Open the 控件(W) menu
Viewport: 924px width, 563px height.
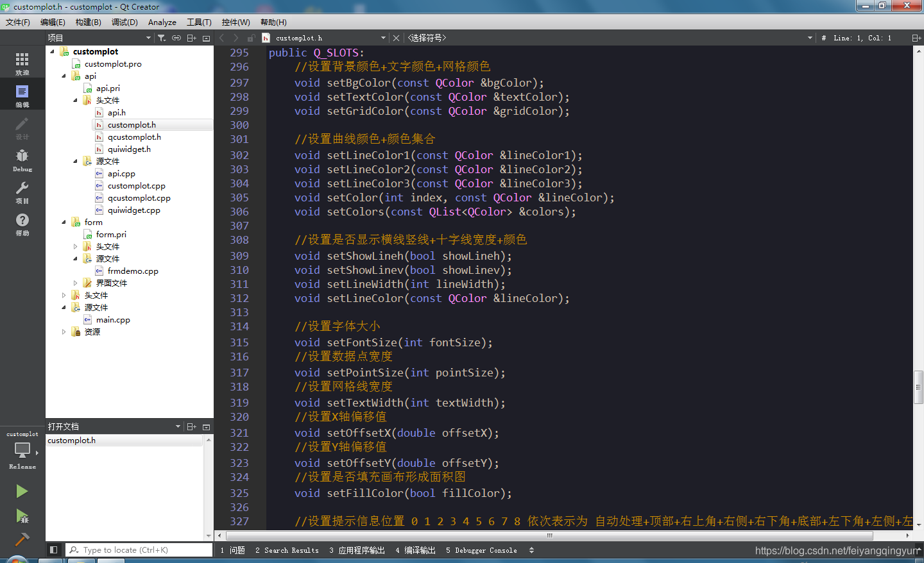click(x=236, y=22)
